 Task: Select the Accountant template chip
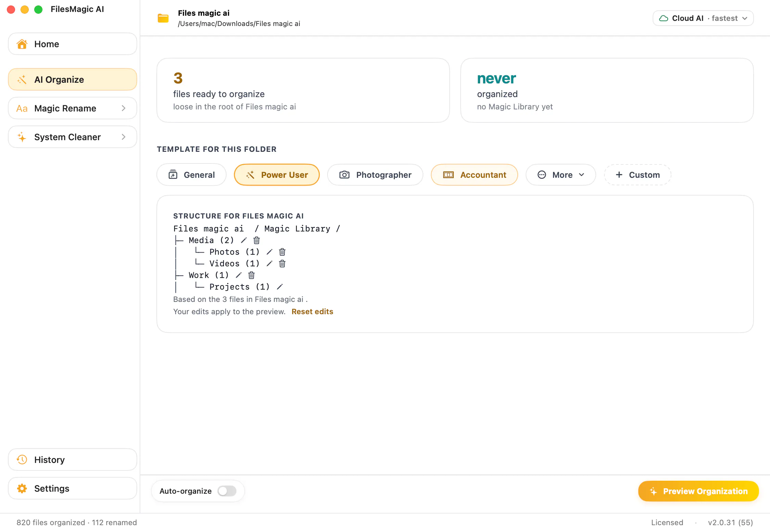click(474, 175)
